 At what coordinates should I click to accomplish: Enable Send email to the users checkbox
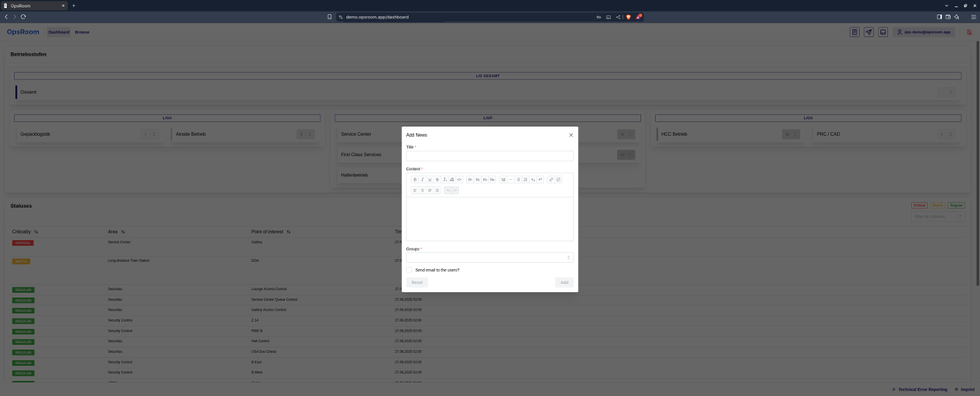click(410, 270)
